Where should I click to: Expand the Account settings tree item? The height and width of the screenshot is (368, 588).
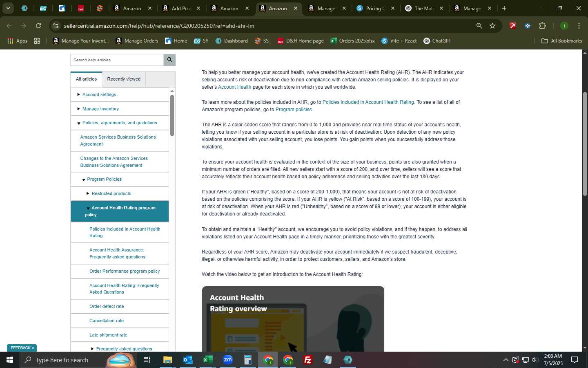(x=78, y=94)
